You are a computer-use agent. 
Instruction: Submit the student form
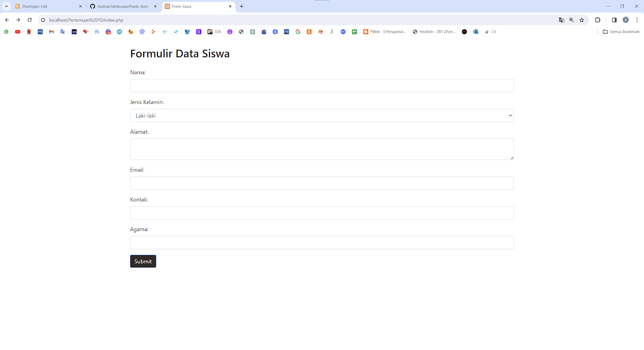click(x=143, y=261)
